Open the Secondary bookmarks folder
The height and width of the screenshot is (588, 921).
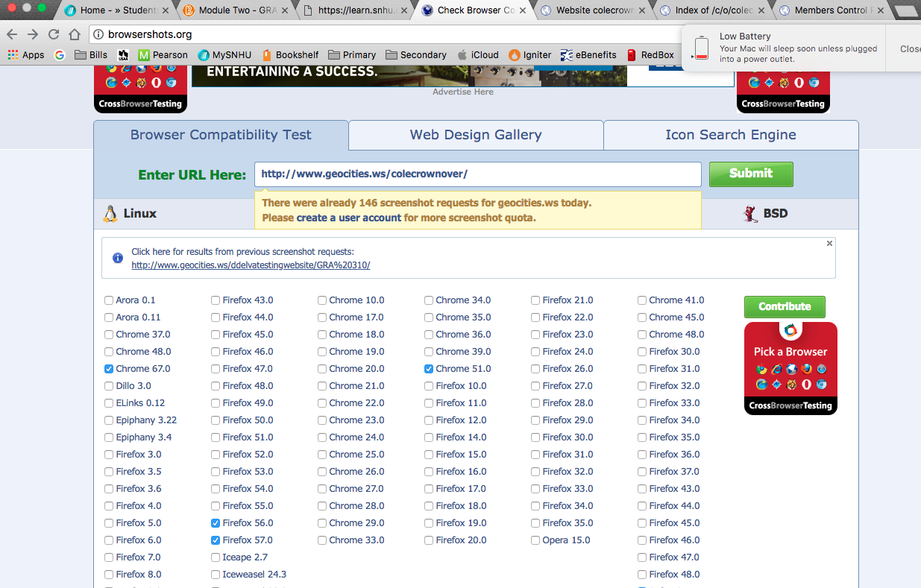point(416,54)
